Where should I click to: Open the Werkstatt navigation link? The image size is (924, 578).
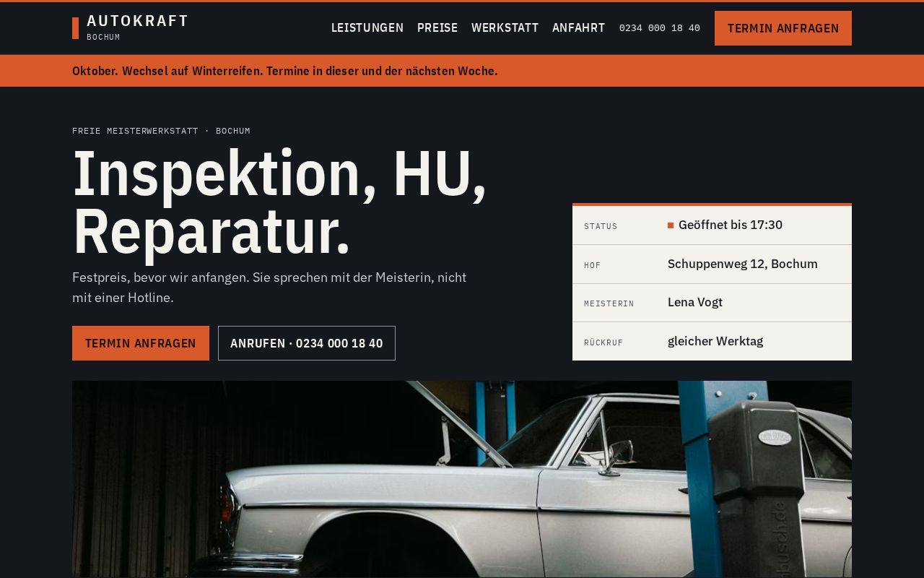[x=505, y=28]
